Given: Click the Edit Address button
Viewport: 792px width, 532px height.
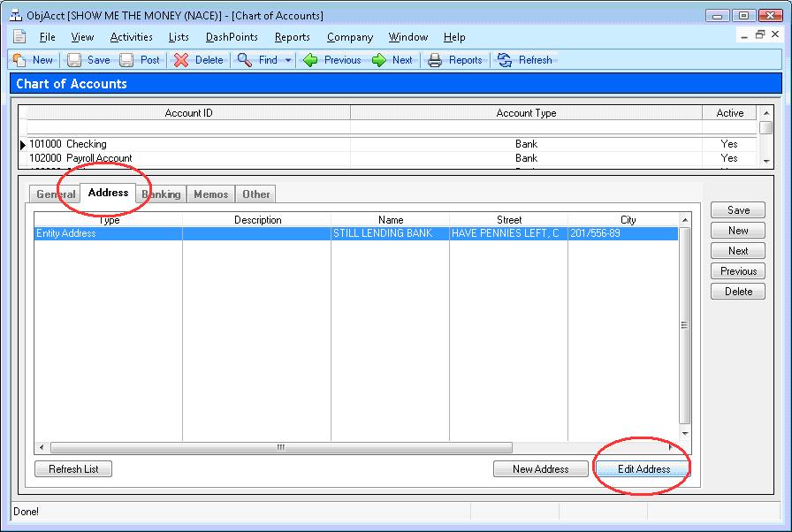Looking at the screenshot, I should click(643, 469).
